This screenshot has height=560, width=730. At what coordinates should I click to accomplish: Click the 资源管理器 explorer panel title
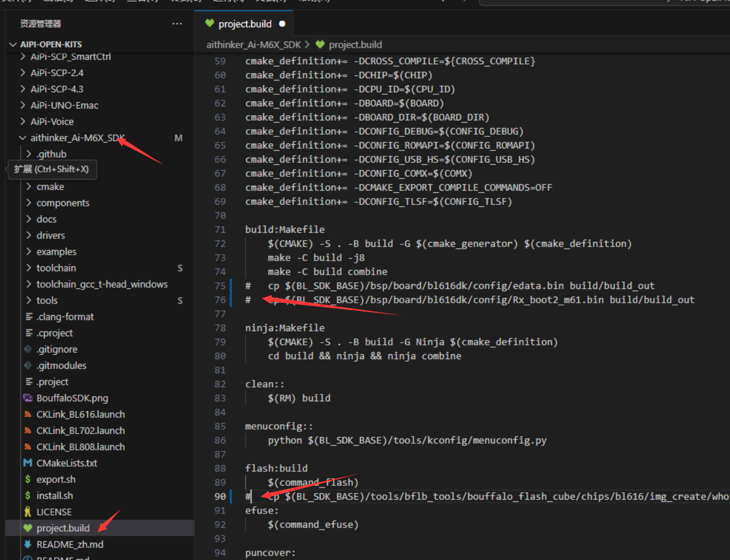[40, 24]
